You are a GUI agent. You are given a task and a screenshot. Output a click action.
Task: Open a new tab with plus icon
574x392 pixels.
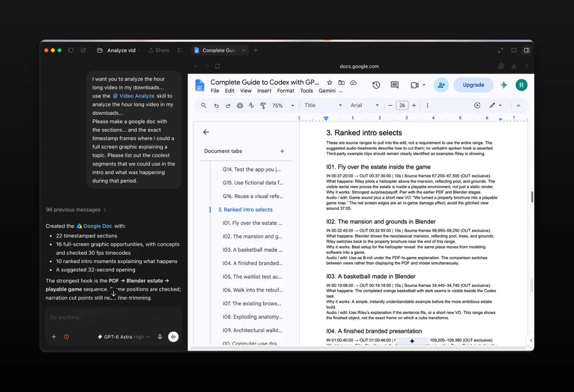[255, 50]
